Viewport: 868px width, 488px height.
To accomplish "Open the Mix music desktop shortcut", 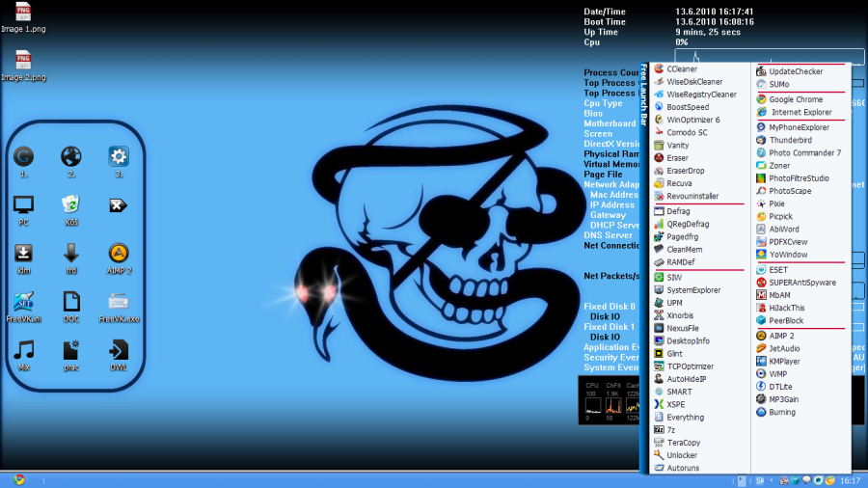I will pyautogui.click(x=24, y=351).
